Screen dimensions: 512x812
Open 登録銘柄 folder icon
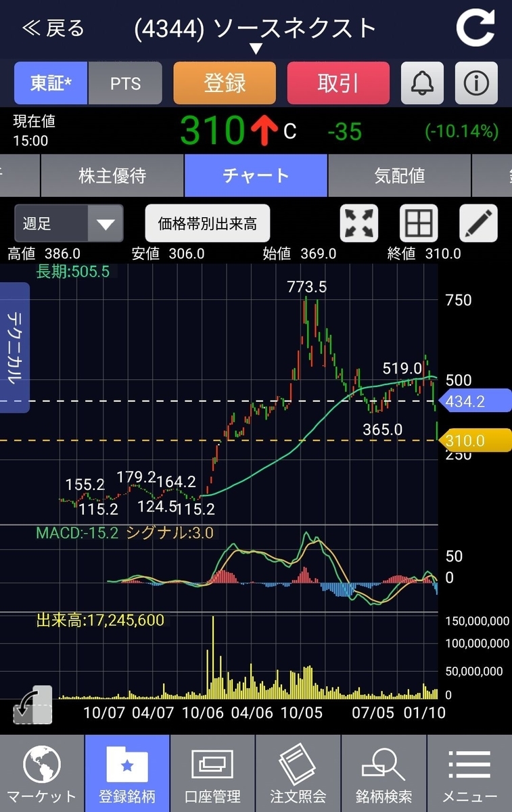pyautogui.click(x=127, y=773)
